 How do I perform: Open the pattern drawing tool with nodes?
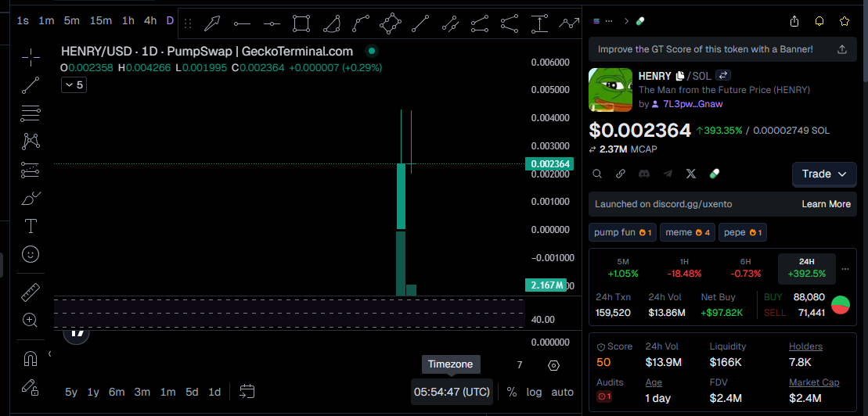[31, 142]
